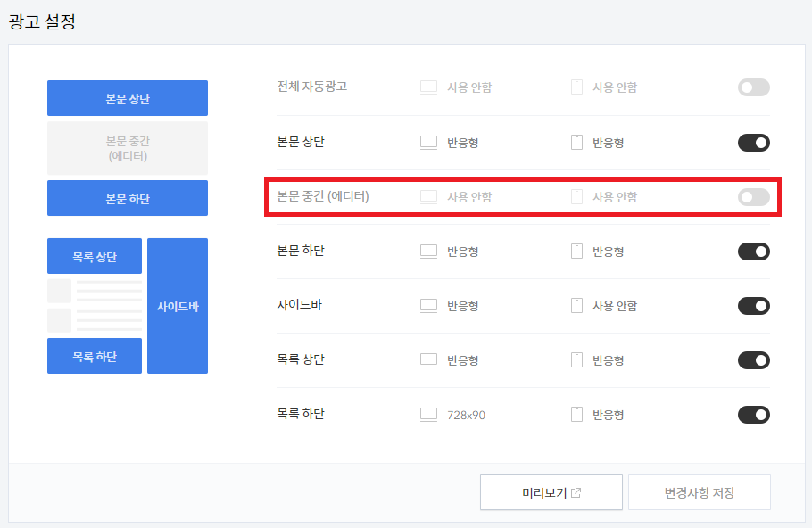Click desktop monitor icon in 전체 자동광고 row
The width and height of the screenshot is (812, 528).
428,87
